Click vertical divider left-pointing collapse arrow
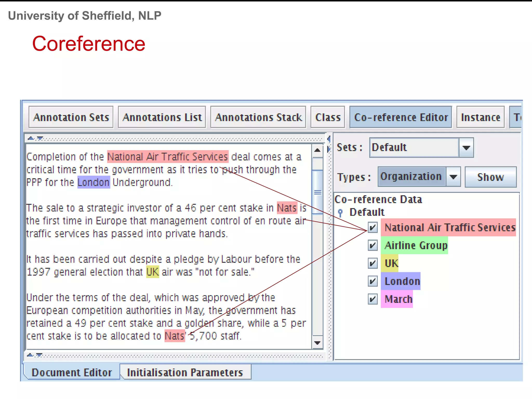Image resolution: width=532 pixels, height=399 pixels. pos(329,139)
